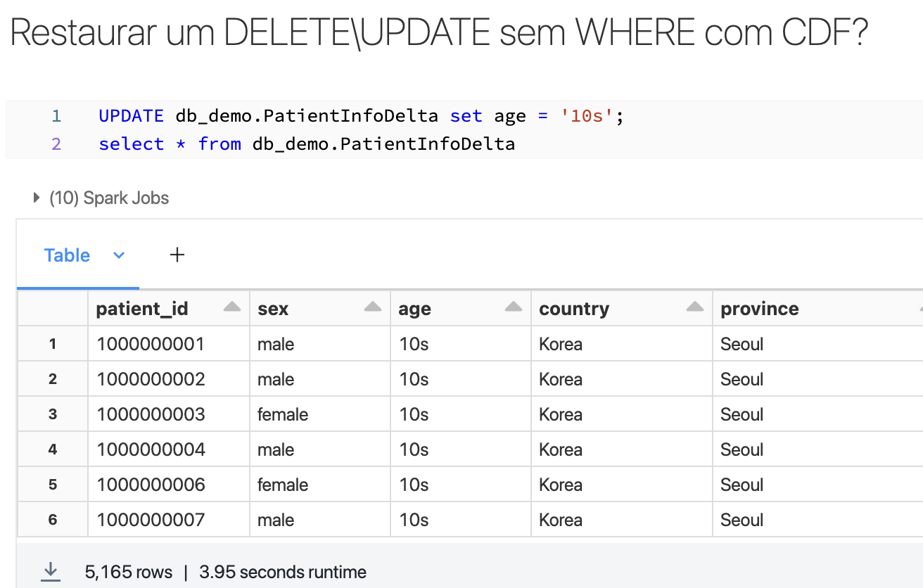
Task: Click the country column header
Action: pyautogui.click(x=622, y=309)
